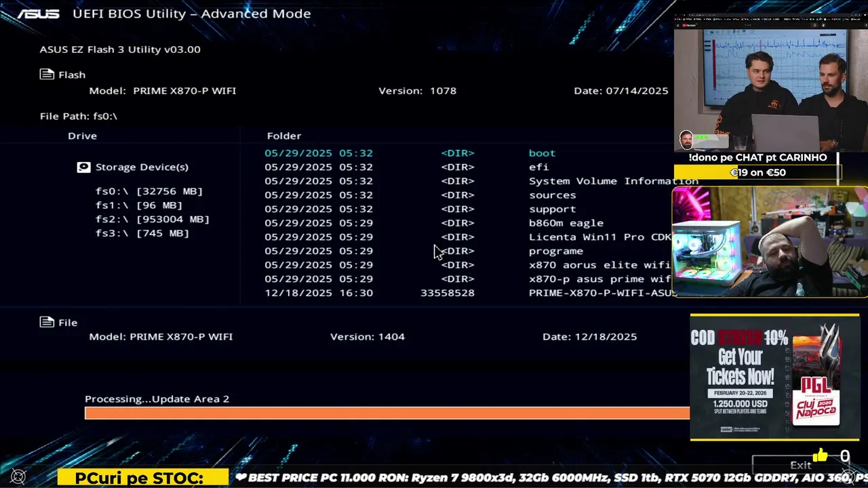
Task: Click the ASUS logo in header
Action: tap(39, 14)
